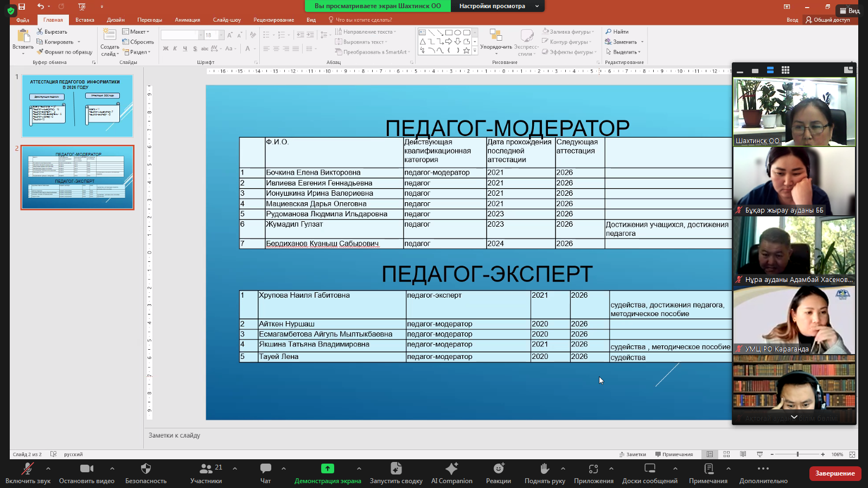Select slide 1 thumbnail
The height and width of the screenshot is (488, 868).
tap(77, 106)
